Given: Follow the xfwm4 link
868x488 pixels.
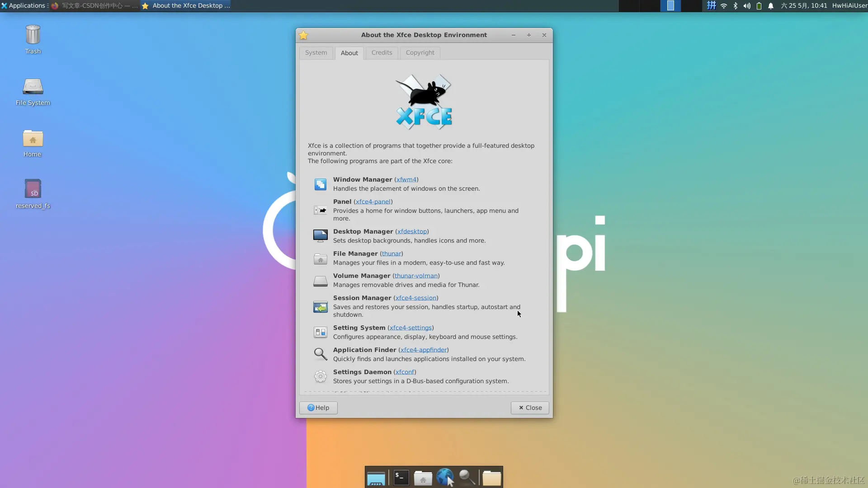Looking at the screenshot, I should (406, 180).
